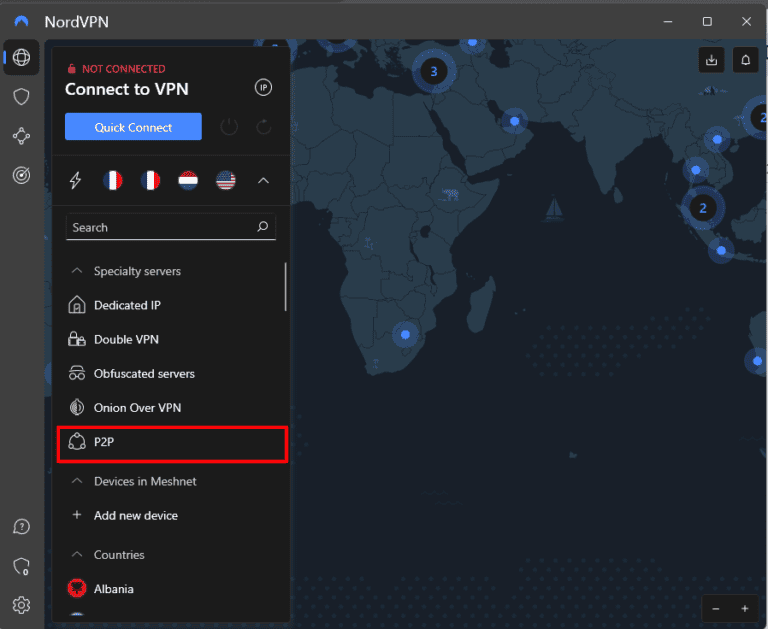Collapse the recent connections chevron

pyautogui.click(x=263, y=181)
